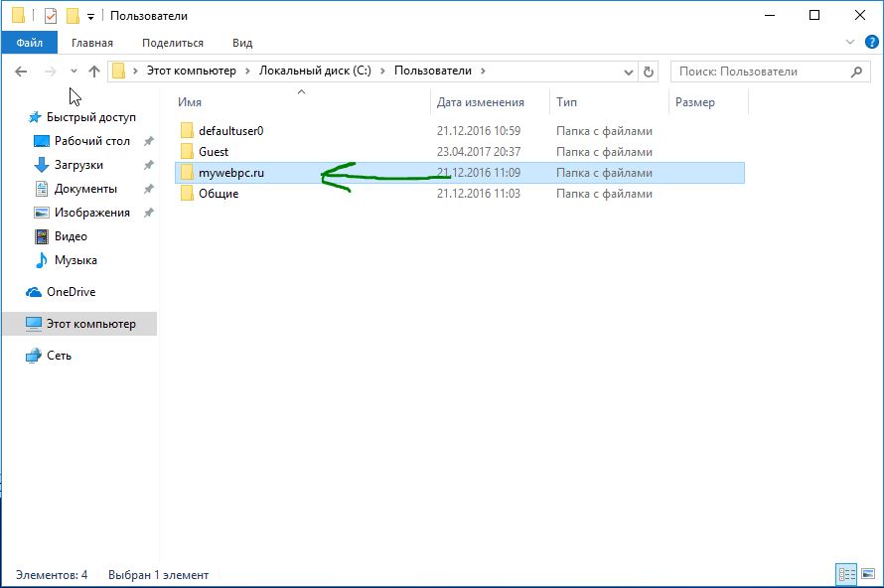The width and height of the screenshot is (884, 588).
Task: Open the Файл menu tab
Action: 29,43
